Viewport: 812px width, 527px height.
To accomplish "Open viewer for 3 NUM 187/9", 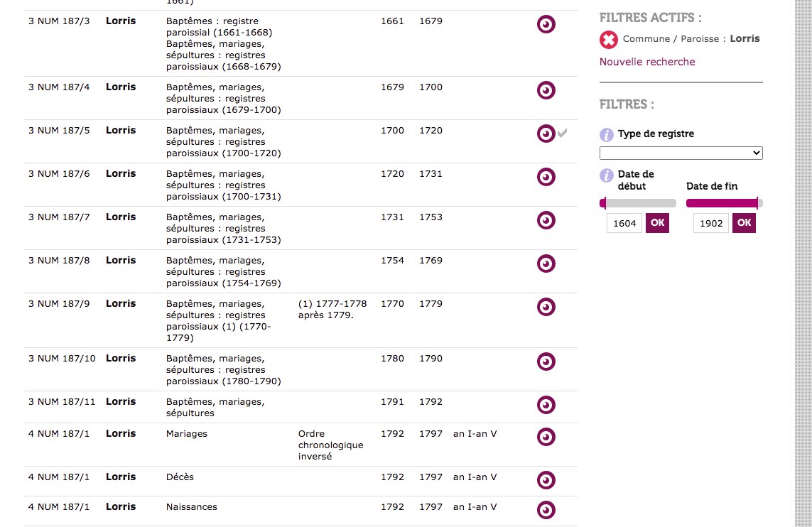I will pos(546,308).
